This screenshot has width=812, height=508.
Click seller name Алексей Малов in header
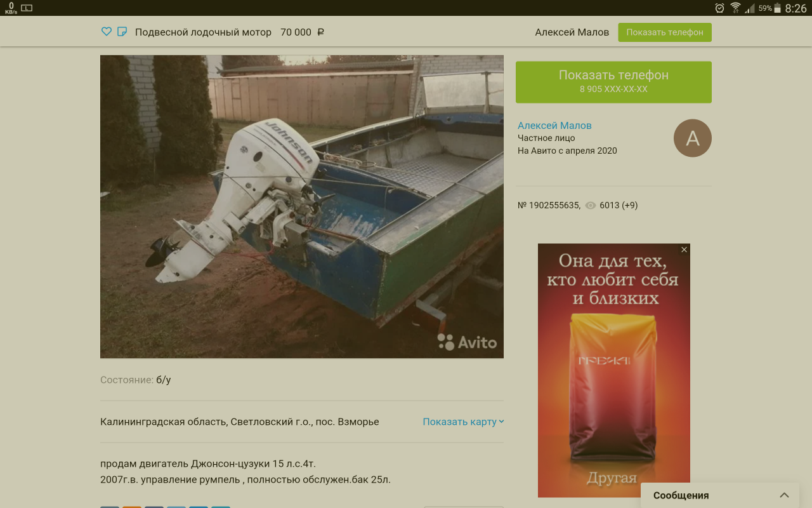pyautogui.click(x=572, y=32)
